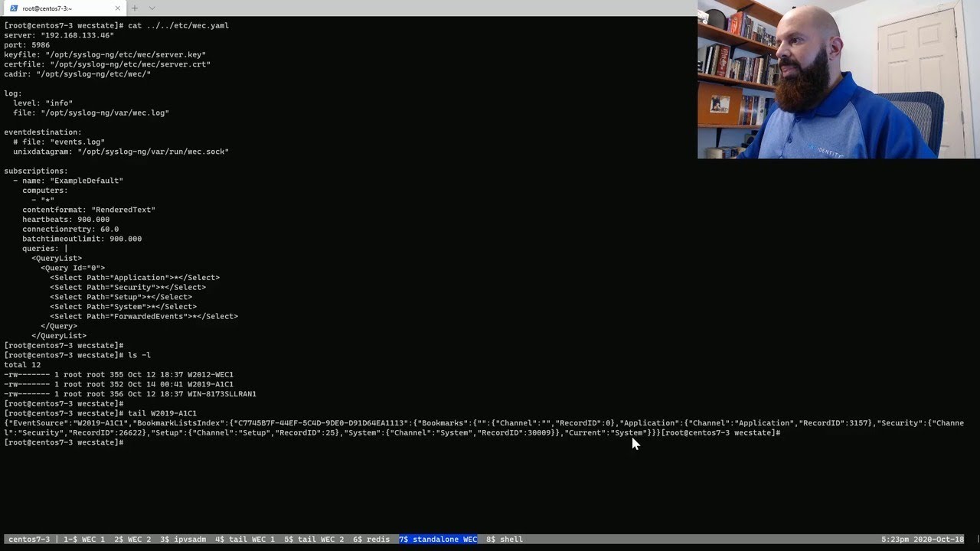The image size is (980, 551).
Task: Click the server "192.168.133.46" line
Action: point(59,35)
